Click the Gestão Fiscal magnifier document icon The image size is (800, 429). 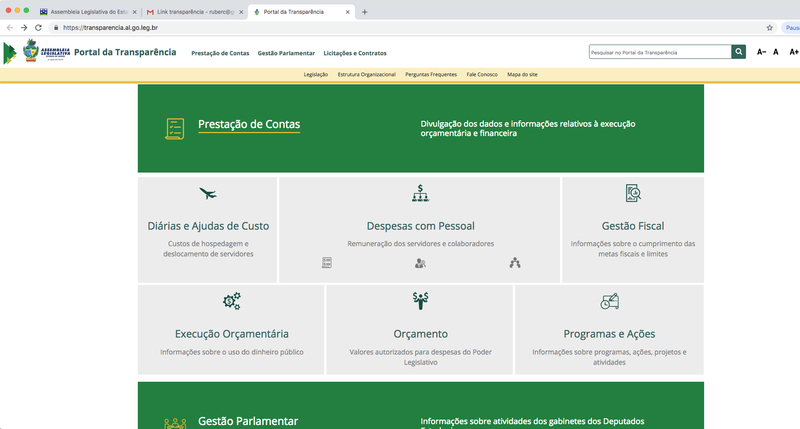[x=632, y=193]
